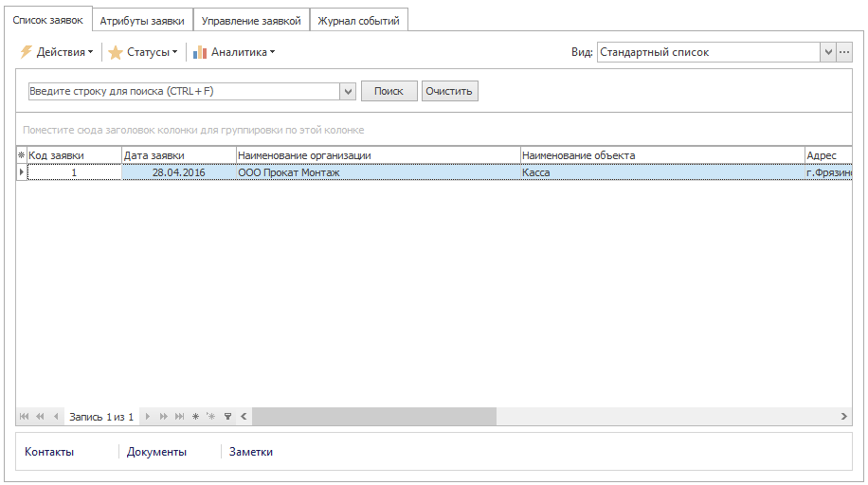The height and width of the screenshot is (485, 868).
Task: Click the filter funnel icon in navigator
Action: 227,417
